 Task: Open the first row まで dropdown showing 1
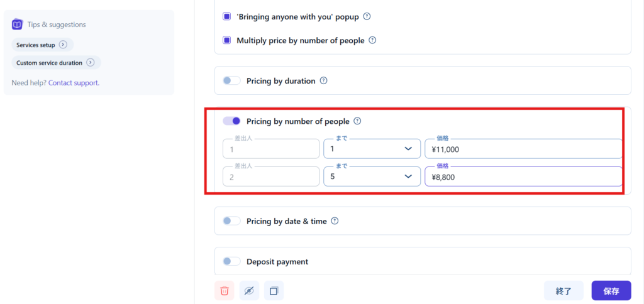(372, 149)
